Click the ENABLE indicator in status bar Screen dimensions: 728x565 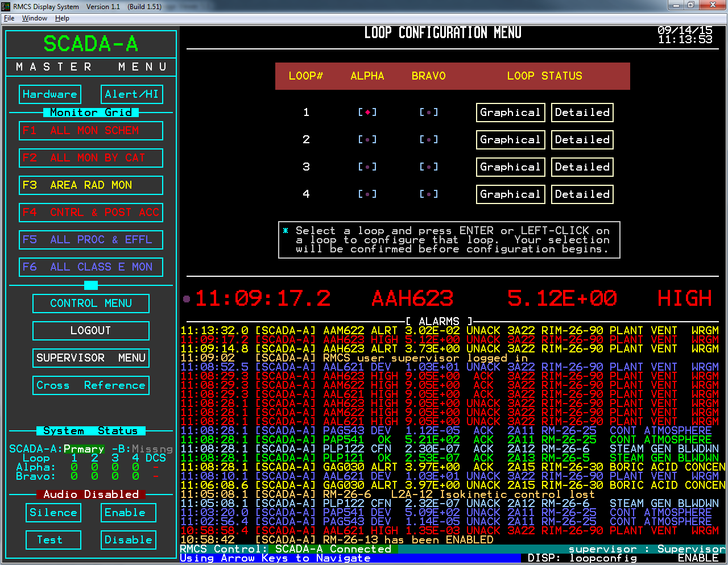pos(698,558)
